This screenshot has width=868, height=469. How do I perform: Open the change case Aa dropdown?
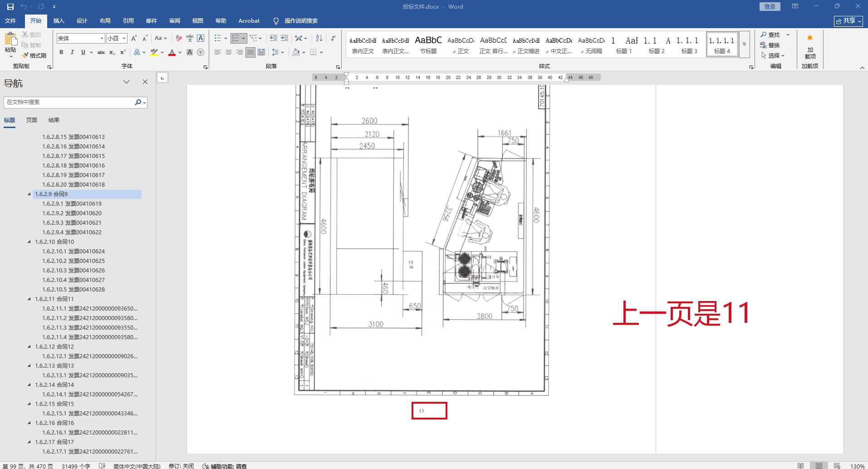161,39
